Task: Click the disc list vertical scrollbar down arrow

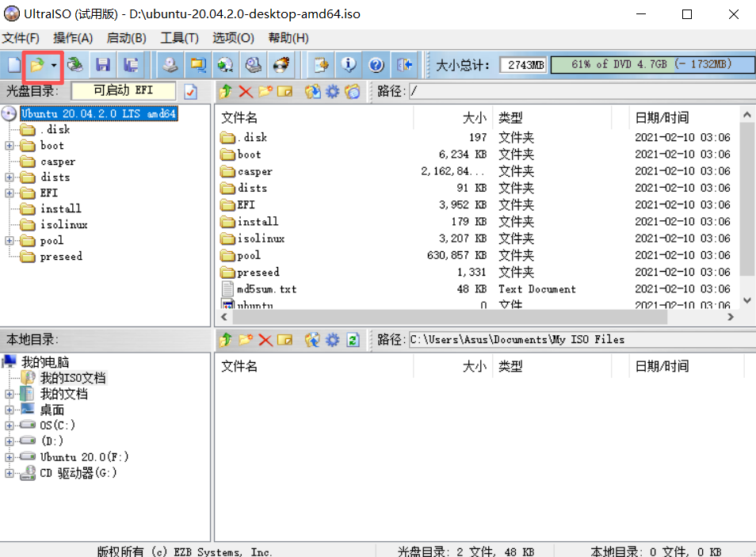Action: [x=746, y=300]
